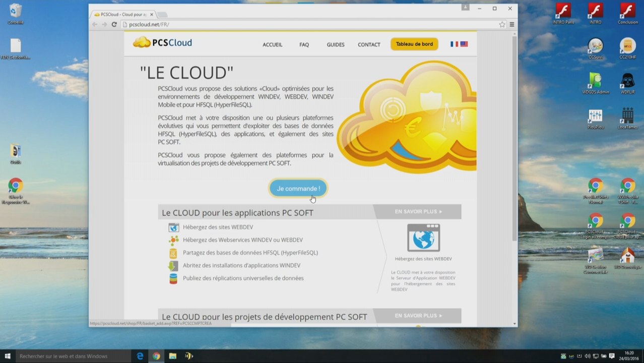This screenshot has height=363, width=644.
Task: Open the Tableau de bord dashboard button
Action: (414, 44)
